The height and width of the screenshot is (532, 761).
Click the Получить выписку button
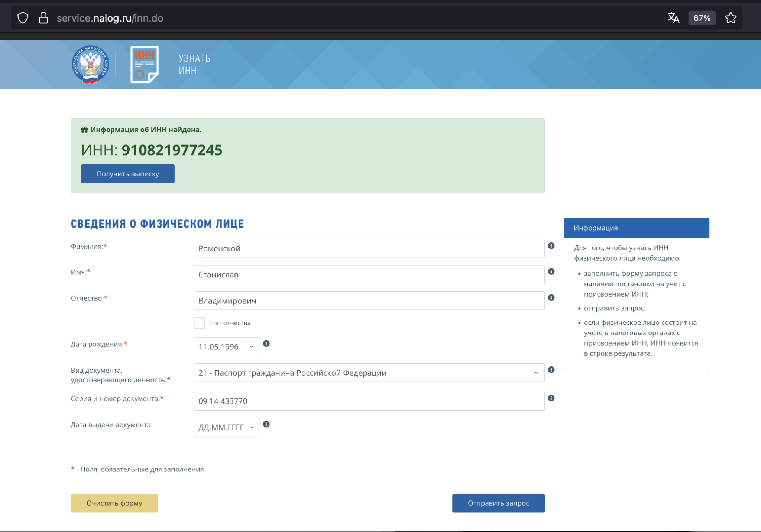(128, 174)
